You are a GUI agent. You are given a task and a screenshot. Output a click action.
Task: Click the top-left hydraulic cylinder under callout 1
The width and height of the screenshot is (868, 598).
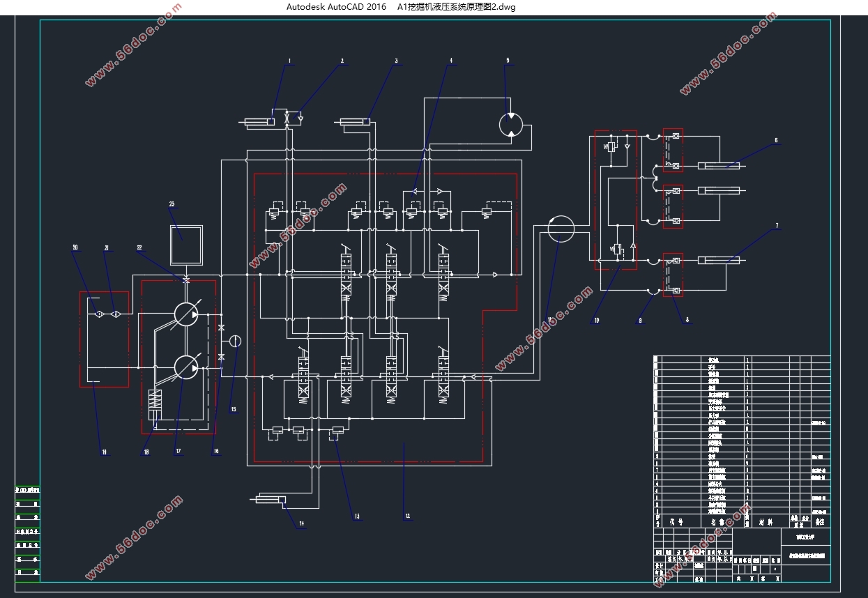pos(258,122)
